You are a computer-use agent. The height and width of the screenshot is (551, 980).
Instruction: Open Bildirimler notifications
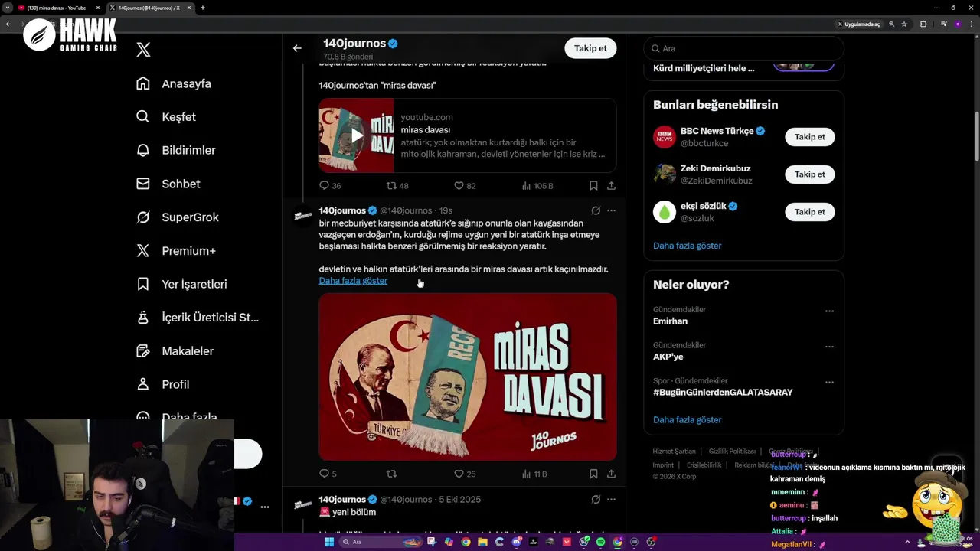pyautogui.click(x=176, y=150)
